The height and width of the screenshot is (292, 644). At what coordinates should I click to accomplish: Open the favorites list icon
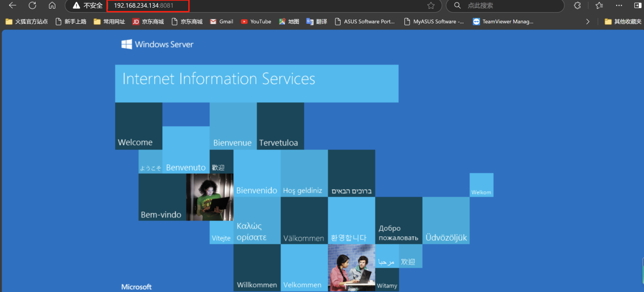(599, 6)
